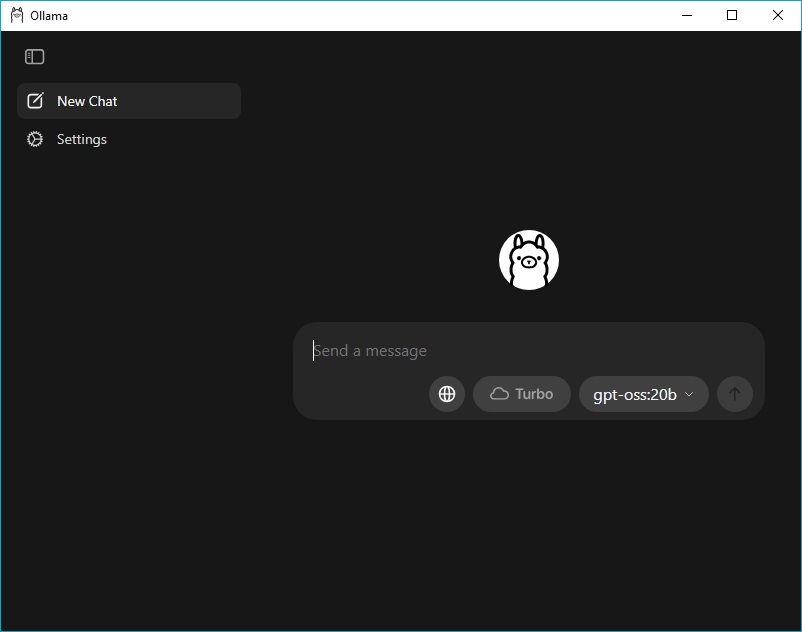Collapse the sidebar with the panel icon
The width and height of the screenshot is (802, 632).
(x=35, y=57)
